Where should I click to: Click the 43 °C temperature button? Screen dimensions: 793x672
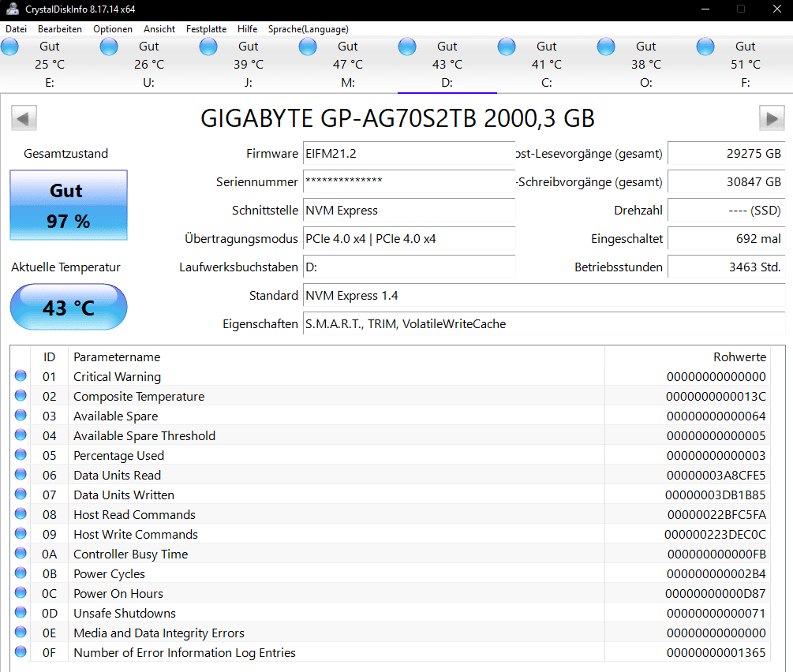[69, 307]
